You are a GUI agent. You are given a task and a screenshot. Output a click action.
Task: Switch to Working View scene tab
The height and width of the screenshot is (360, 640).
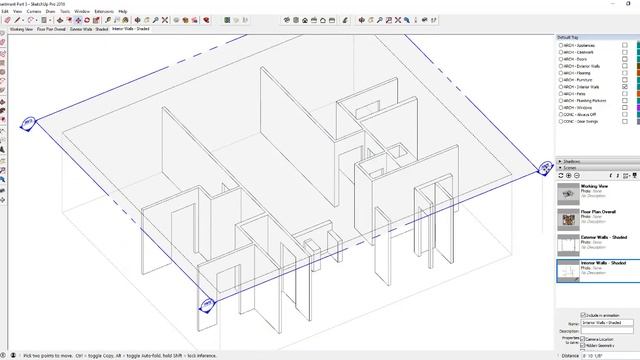(x=21, y=29)
